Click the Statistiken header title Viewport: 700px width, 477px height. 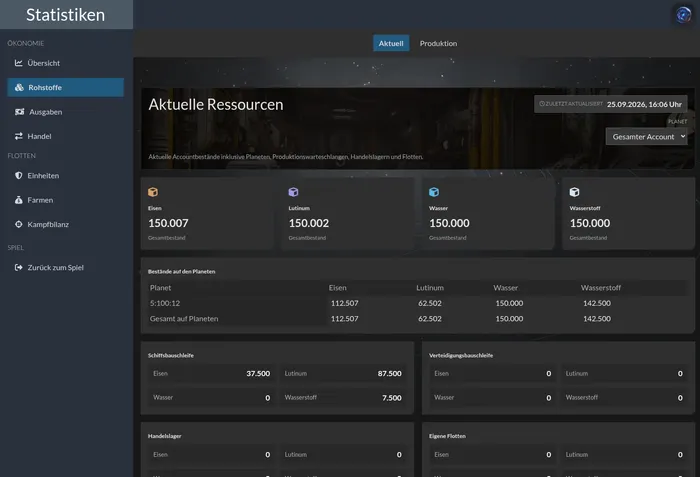66,15
